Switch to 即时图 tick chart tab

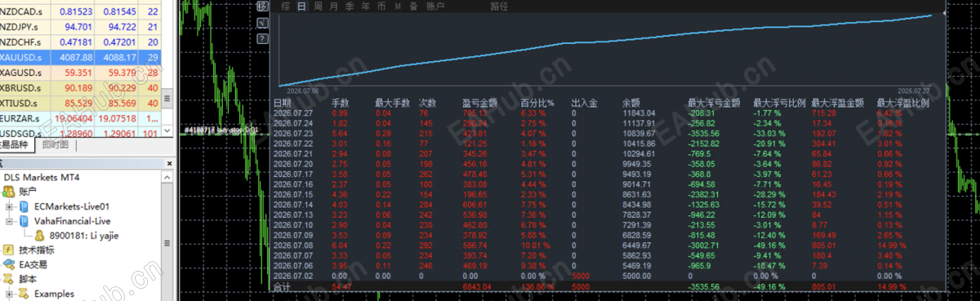[55, 144]
